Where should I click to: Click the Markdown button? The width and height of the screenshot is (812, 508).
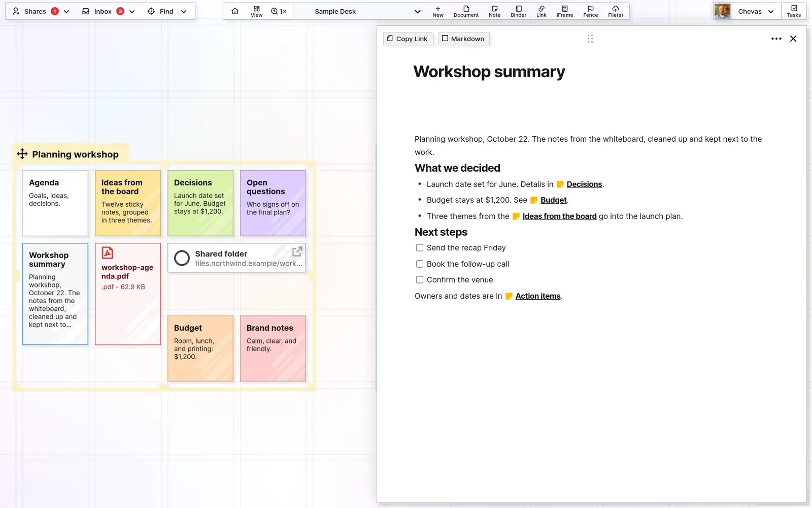pyautogui.click(x=463, y=39)
